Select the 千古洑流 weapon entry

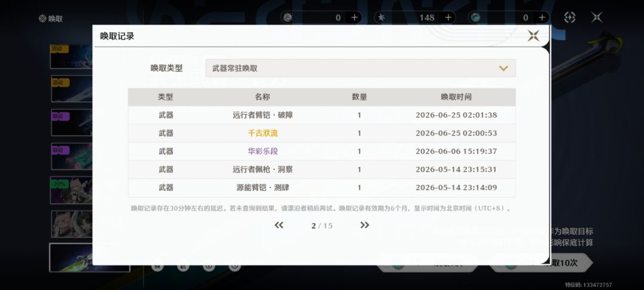[263, 133]
